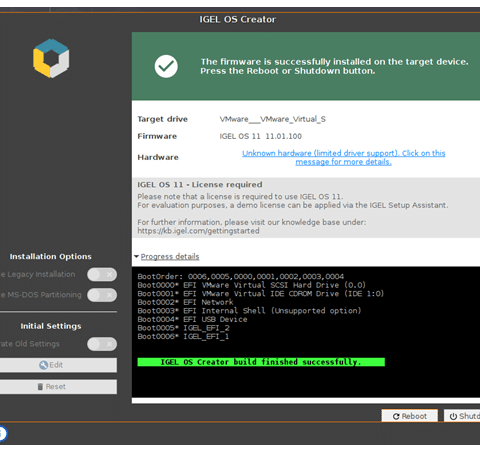Click the firmware successfully installed message
The height and width of the screenshot is (453, 480).
pos(334,66)
